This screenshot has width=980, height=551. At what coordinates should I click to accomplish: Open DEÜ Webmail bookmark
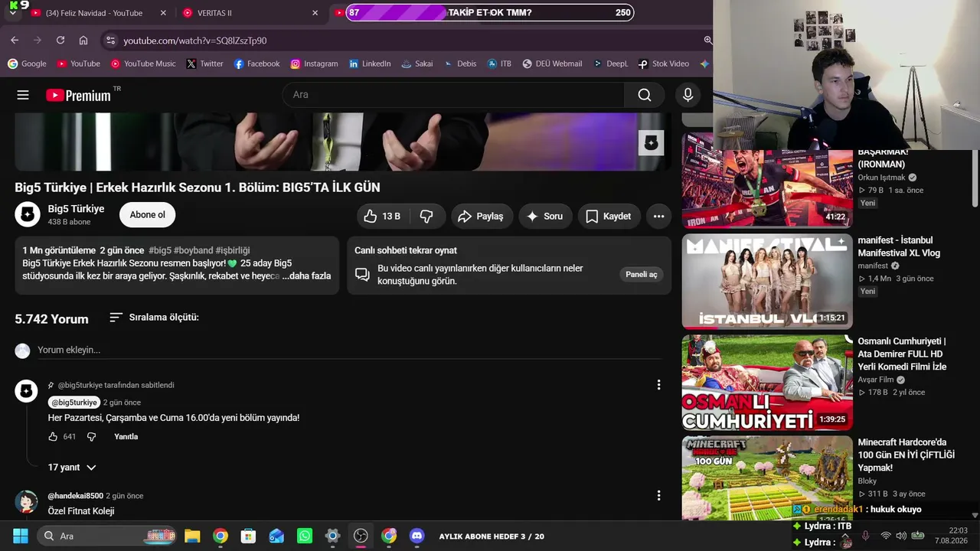(552, 64)
